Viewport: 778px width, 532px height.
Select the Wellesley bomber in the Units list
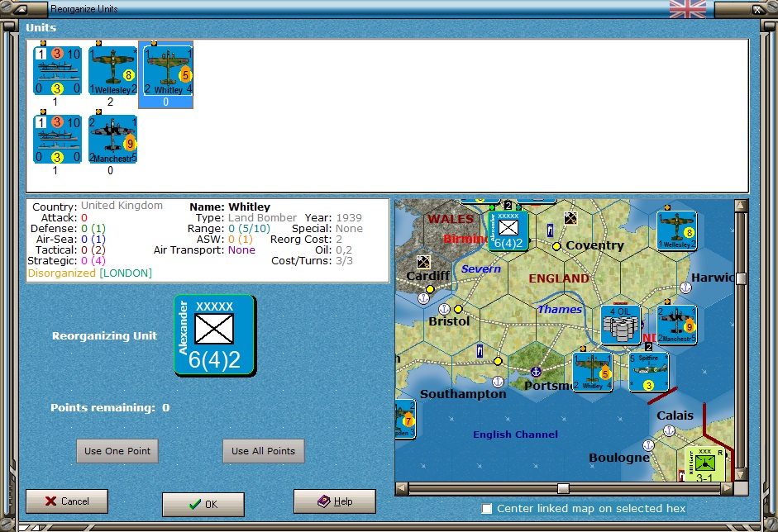(x=112, y=70)
